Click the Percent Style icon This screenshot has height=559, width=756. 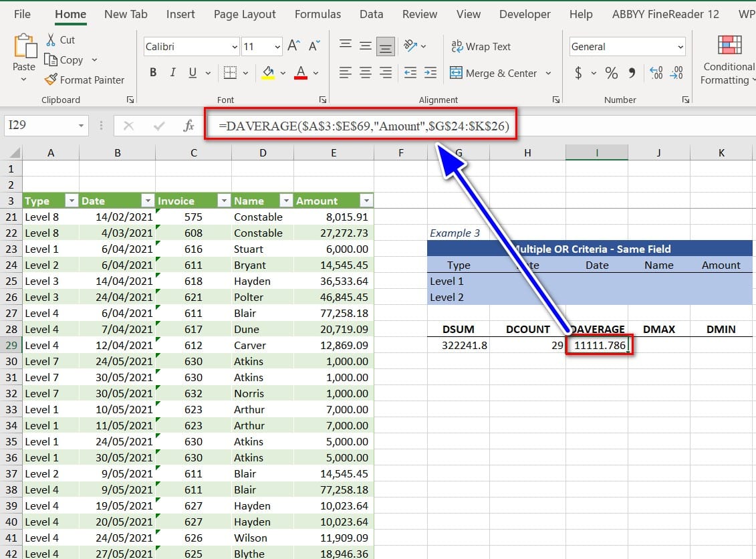(x=611, y=73)
